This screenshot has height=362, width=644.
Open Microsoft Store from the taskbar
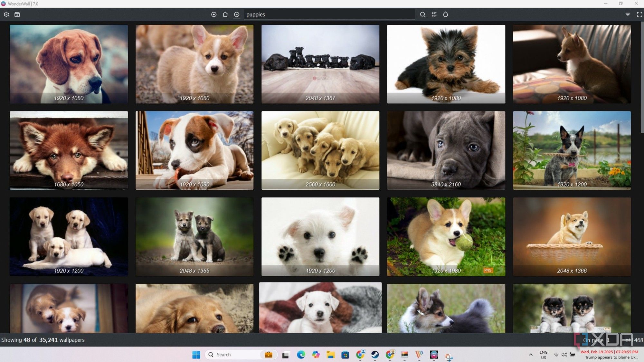click(x=345, y=355)
